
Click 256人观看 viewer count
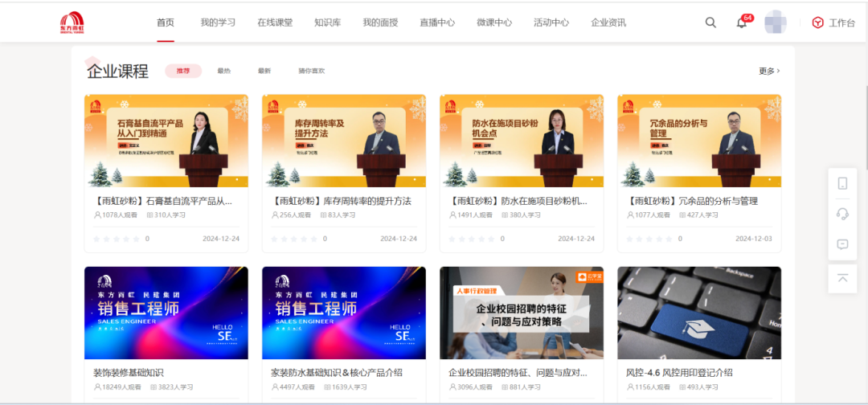[x=291, y=215]
